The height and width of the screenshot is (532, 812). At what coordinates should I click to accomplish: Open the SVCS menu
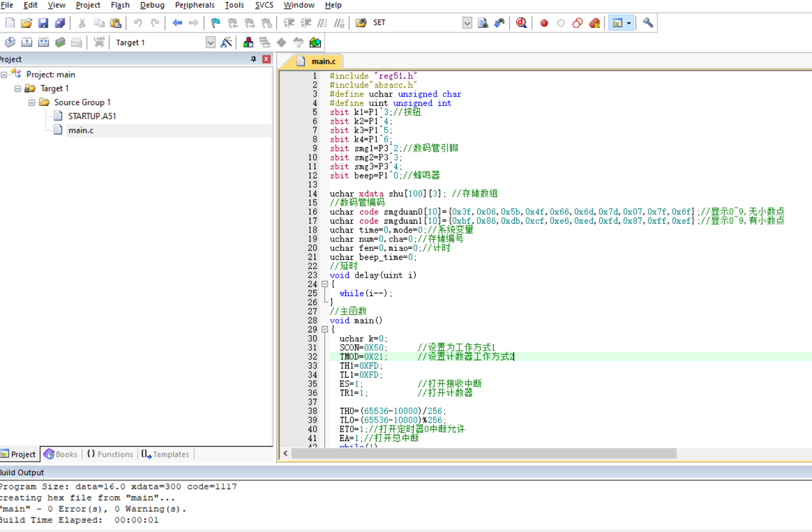[x=264, y=5]
